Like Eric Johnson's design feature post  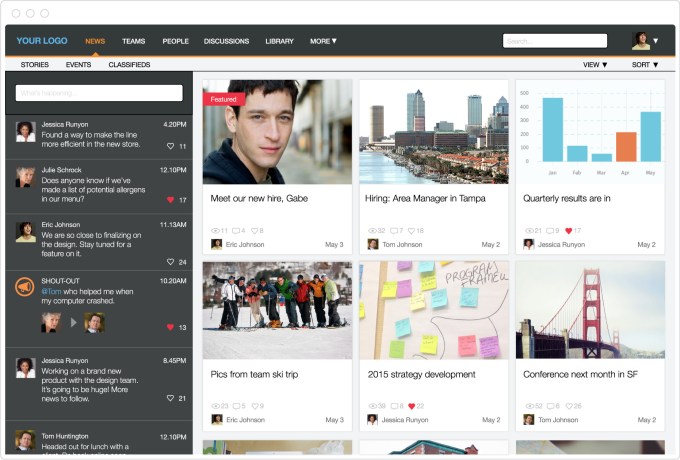click(170, 262)
